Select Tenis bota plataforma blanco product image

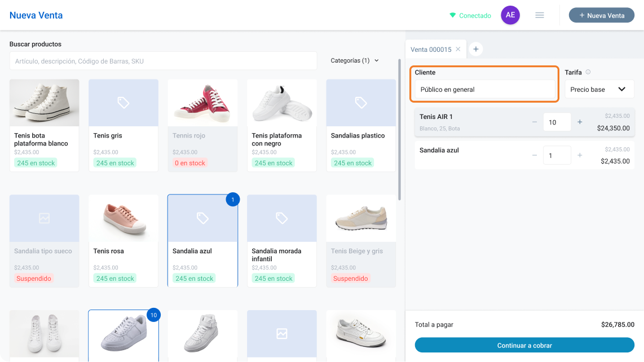point(45,103)
